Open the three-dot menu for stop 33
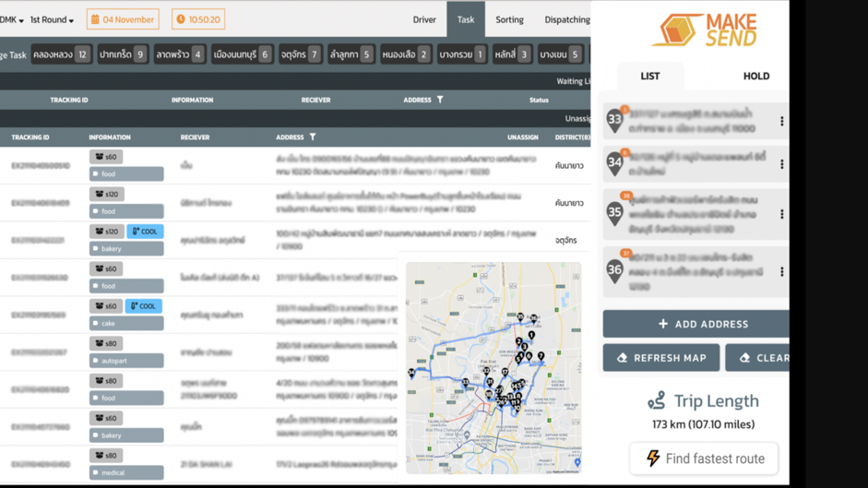The width and height of the screenshot is (868, 488). (781, 122)
